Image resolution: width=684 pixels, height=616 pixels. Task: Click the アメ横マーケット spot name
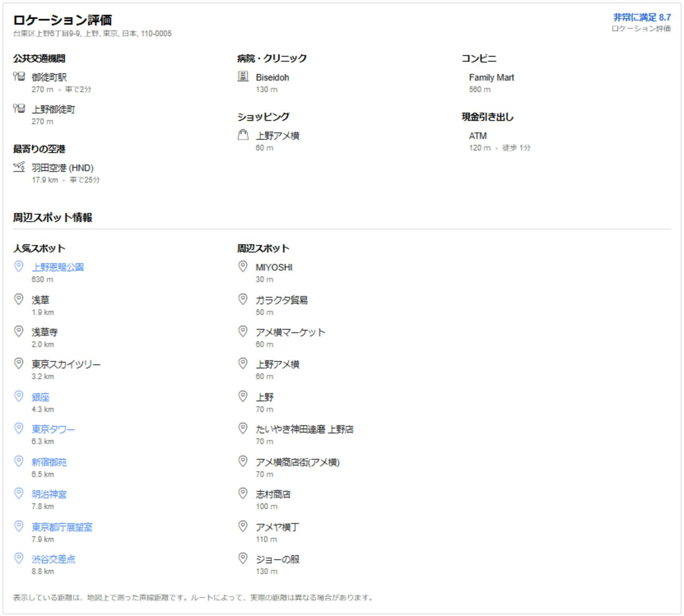click(291, 332)
